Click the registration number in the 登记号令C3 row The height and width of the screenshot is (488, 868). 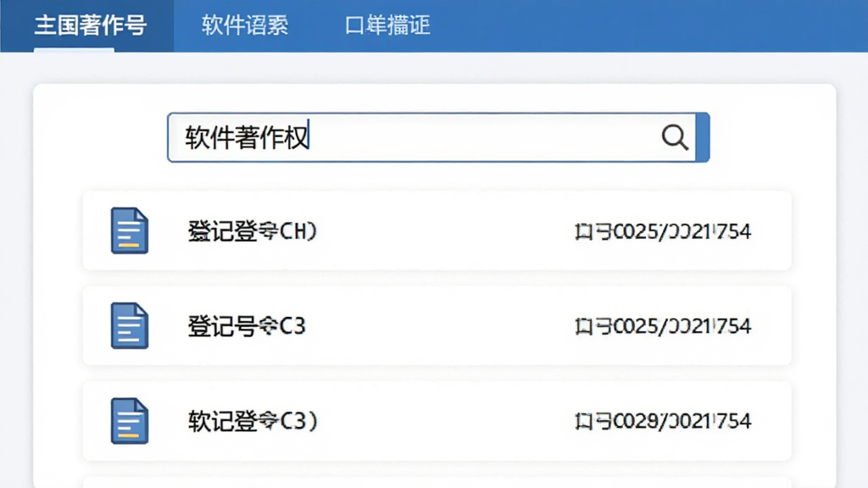click(663, 326)
